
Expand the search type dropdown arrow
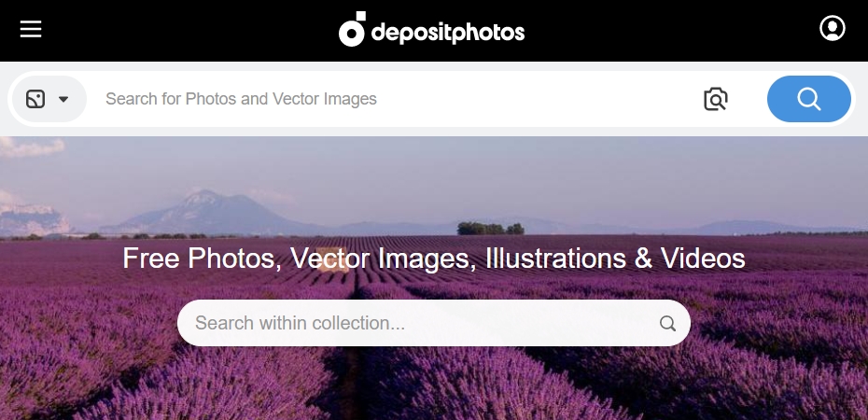(63, 99)
